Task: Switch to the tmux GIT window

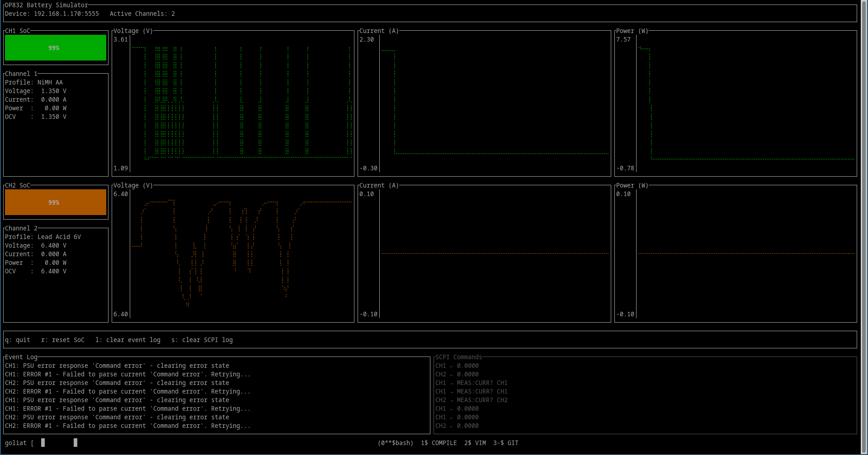Action: pyautogui.click(x=505, y=443)
